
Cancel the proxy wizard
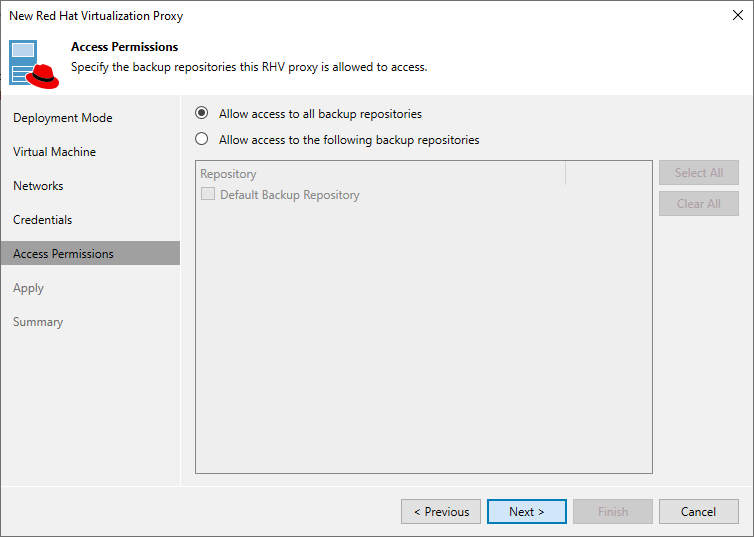(x=699, y=512)
